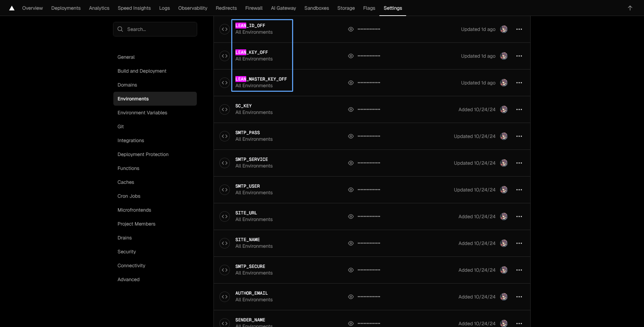Select the Project Members sidebar item
This screenshot has width=644, height=327.
tap(136, 224)
